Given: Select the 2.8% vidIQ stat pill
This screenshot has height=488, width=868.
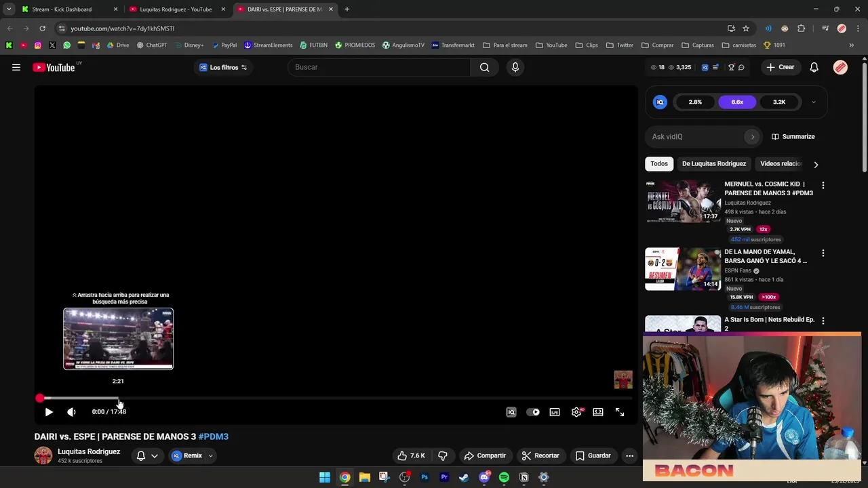Looking at the screenshot, I should click(x=695, y=102).
